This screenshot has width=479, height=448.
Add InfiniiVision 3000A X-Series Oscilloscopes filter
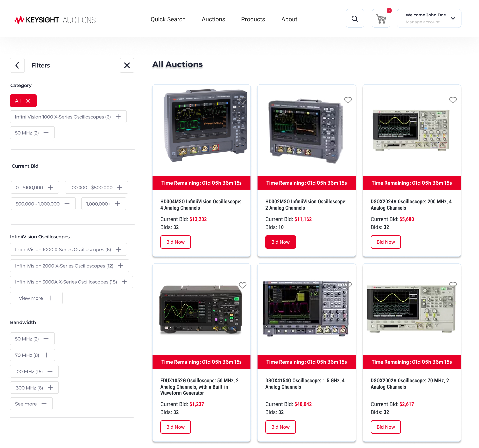click(72, 282)
